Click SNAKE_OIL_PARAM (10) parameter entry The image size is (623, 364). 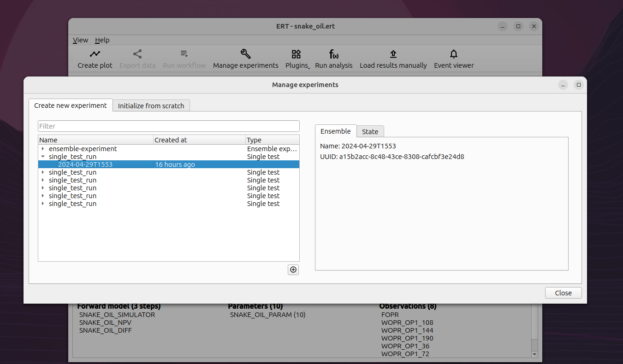click(x=267, y=315)
